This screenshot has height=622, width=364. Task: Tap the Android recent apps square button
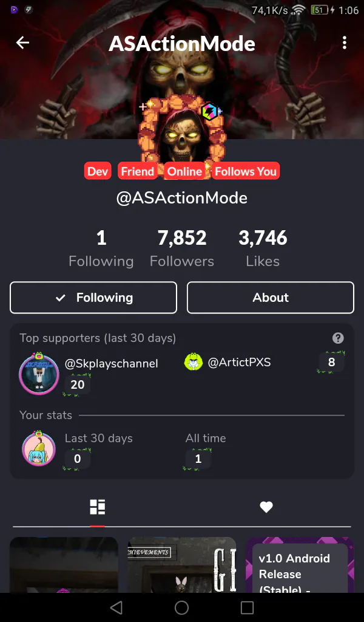[x=247, y=607]
